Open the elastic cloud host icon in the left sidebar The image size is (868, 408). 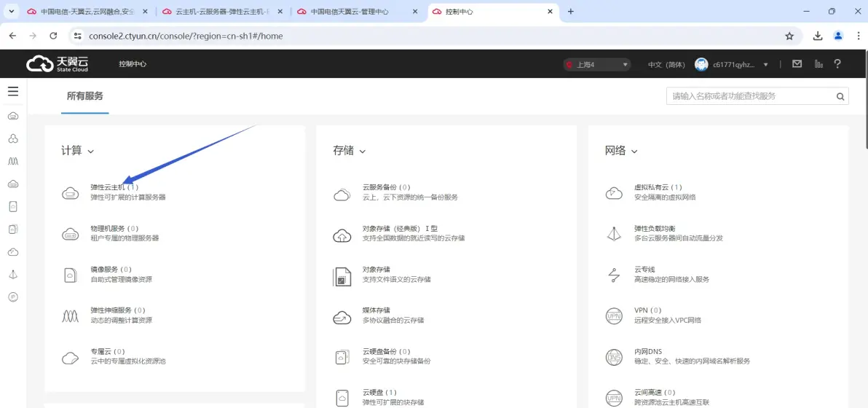[13, 116]
